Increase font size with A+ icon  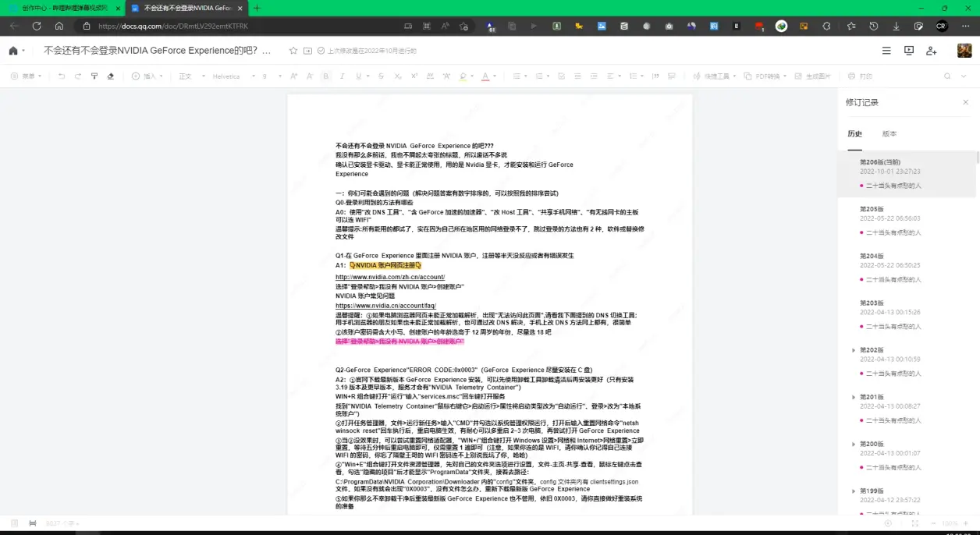(x=294, y=76)
